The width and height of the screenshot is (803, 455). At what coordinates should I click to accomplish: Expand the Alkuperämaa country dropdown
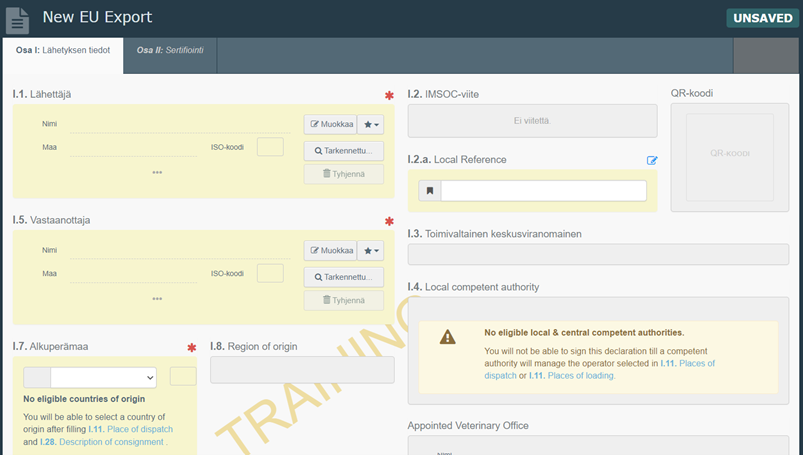pos(103,377)
